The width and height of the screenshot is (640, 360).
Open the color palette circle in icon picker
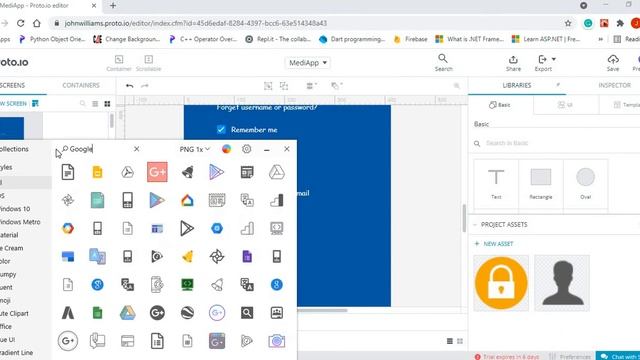point(227,149)
